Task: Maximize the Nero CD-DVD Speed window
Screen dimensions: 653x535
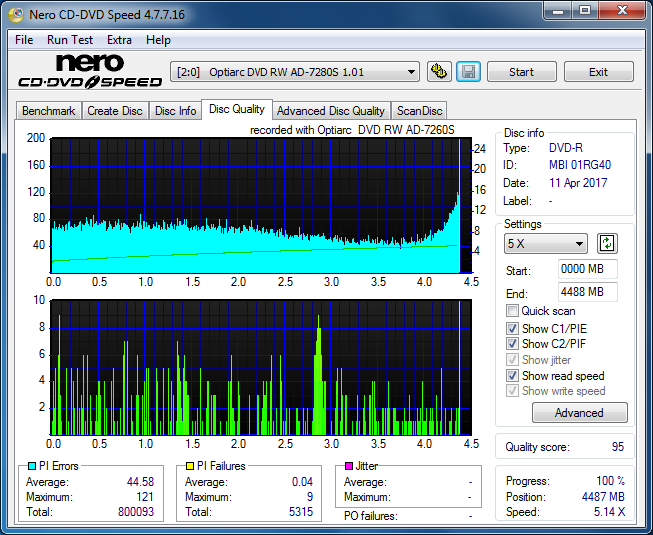Action: [x=585, y=11]
